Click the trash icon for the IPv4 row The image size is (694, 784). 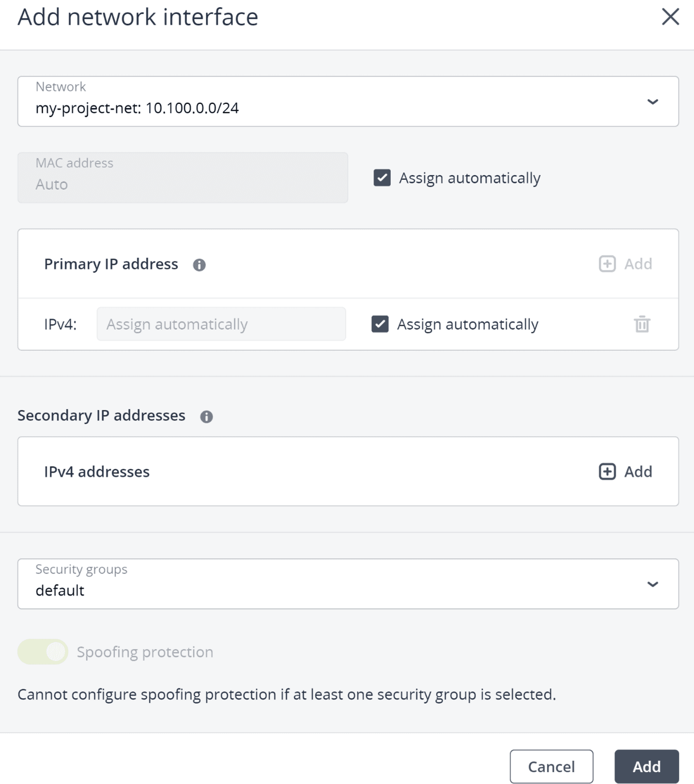[642, 325]
